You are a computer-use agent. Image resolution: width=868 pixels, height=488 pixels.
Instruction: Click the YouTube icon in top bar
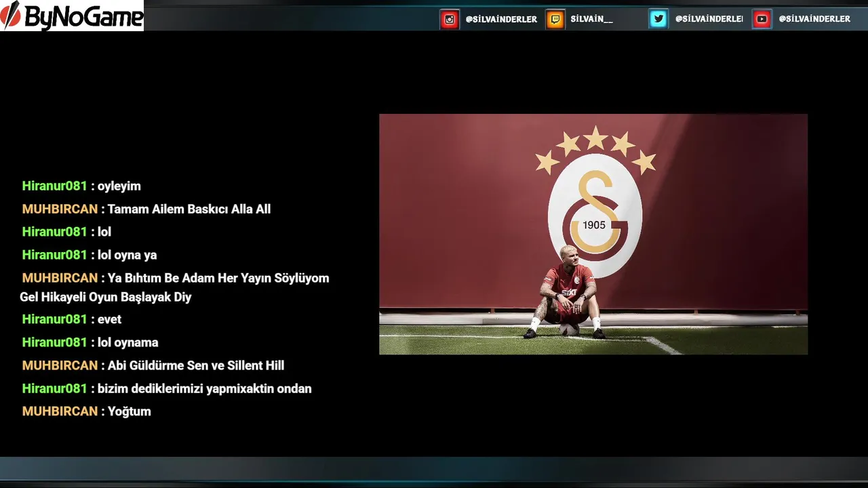(x=762, y=20)
